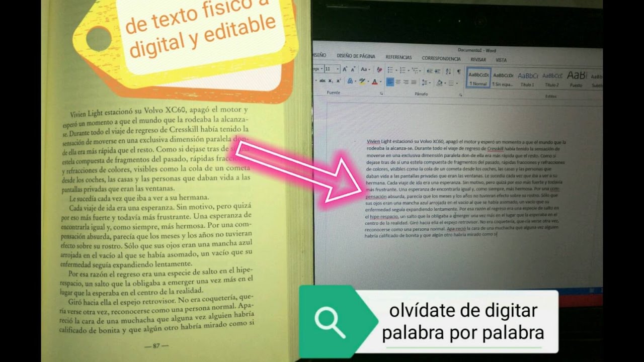The height and width of the screenshot is (362, 644).
Task: Expand highlight color dropdown arrow
Action: (x=368, y=81)
